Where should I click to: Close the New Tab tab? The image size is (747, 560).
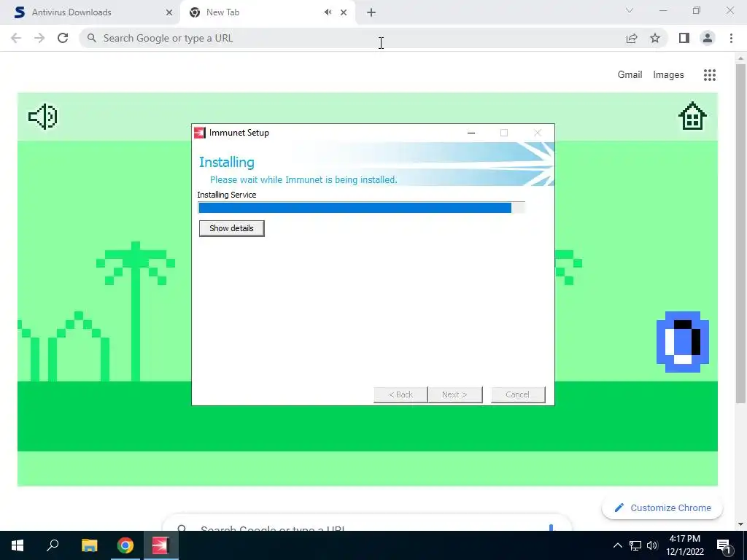(344, 13)
